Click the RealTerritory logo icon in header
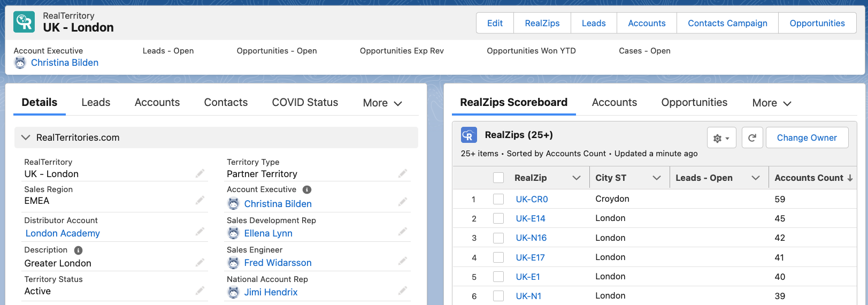This screenshot has height=305, width=868. [x=24, y=22]
